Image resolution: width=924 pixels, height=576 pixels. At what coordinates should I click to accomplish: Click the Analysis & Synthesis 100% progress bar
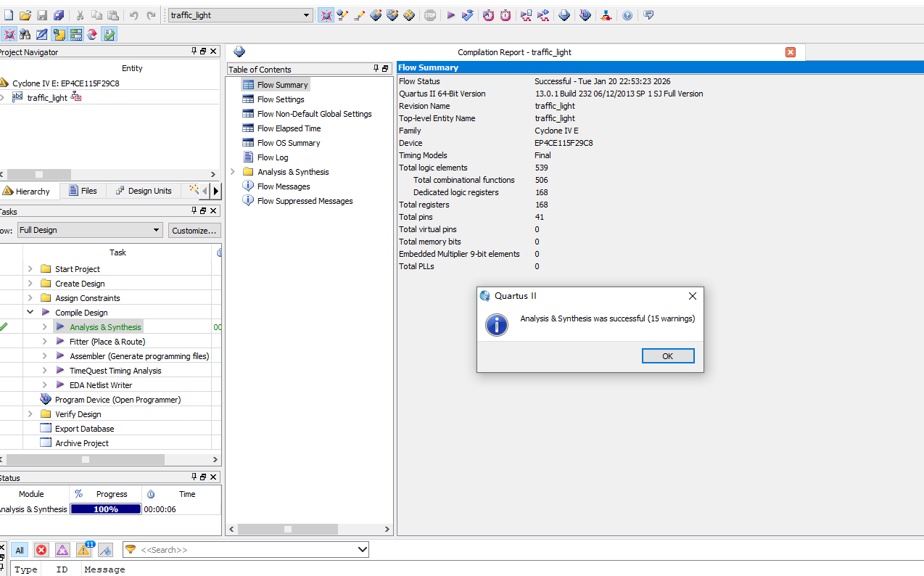click(x=106, y=509)
